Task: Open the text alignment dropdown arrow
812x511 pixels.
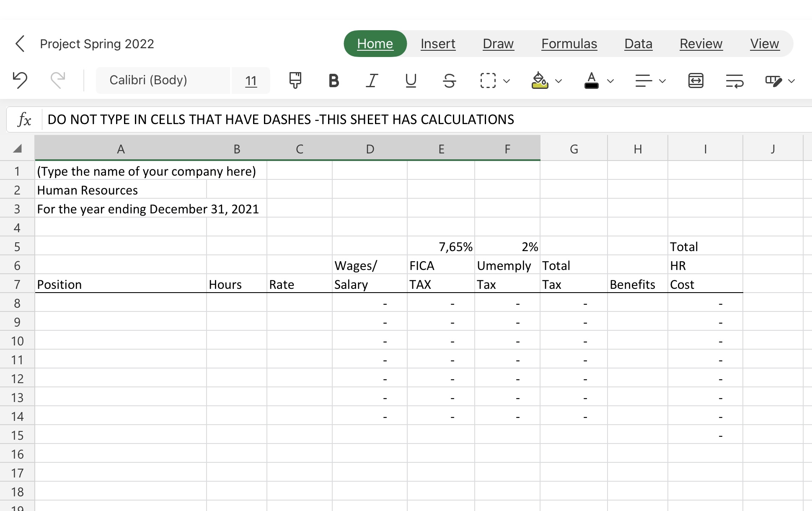Action: [662, 81]
